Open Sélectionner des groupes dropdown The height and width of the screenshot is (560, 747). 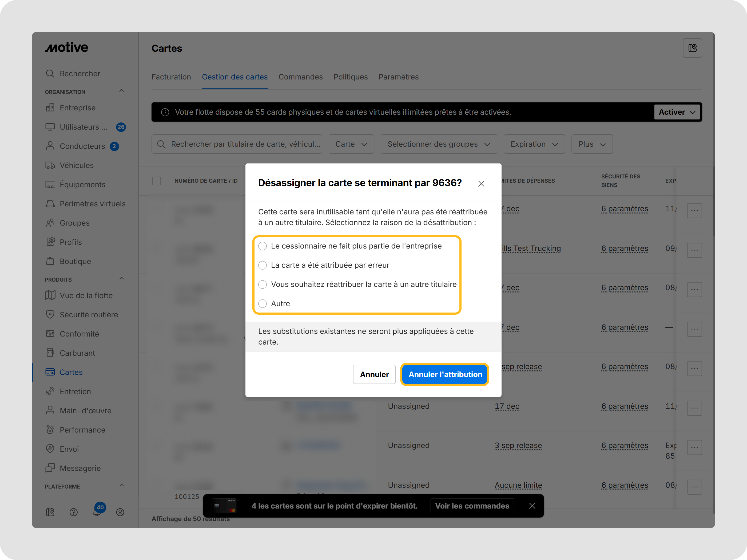click(439, 144)
